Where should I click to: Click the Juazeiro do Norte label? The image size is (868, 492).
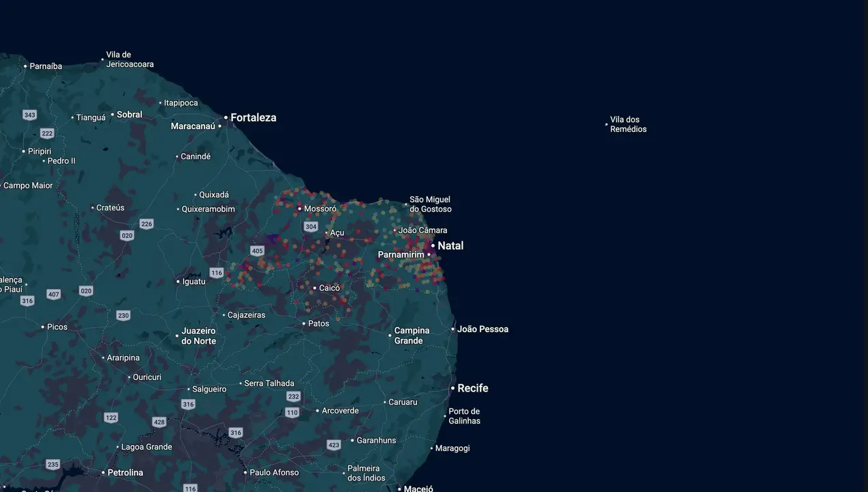tap(198, 336)
